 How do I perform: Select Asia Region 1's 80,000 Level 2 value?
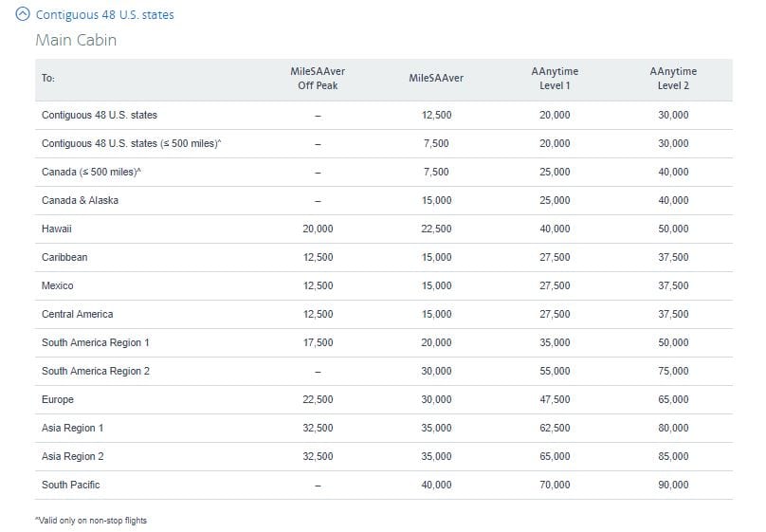pyautogui.click(x=673, y=428)
